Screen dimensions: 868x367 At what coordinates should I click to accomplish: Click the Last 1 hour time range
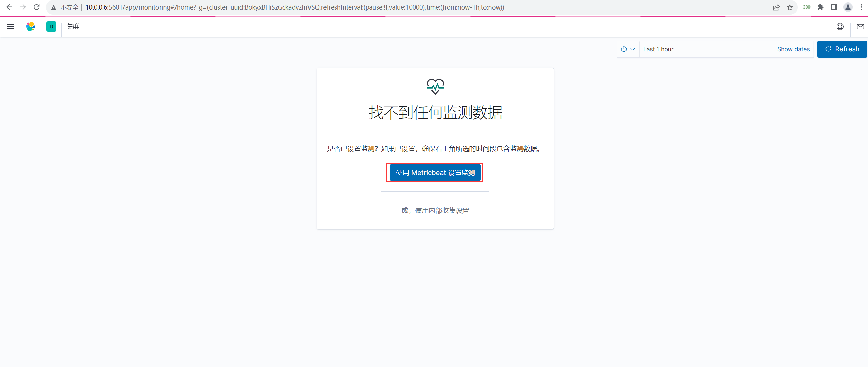(658, 49)
